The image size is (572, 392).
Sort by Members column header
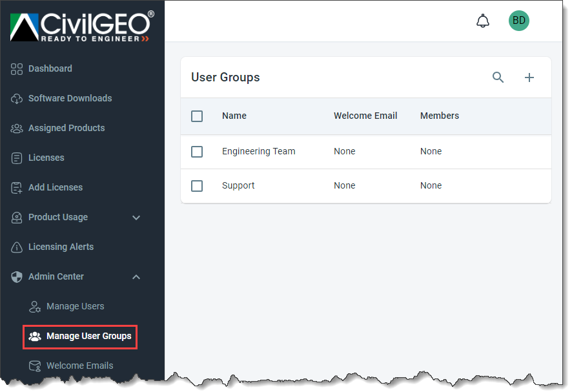[440, 116]
